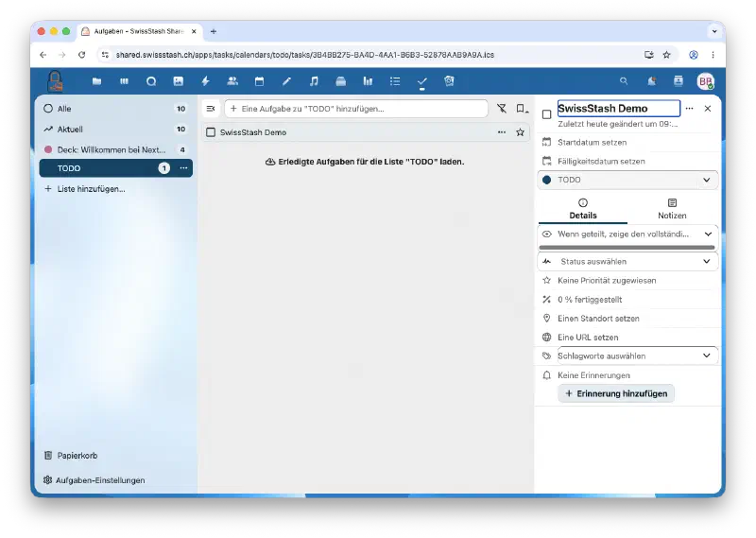The width and height of the screenshot is (756, 538).
Task: Open the Activity lightning bolt icon
Action: point(205,81)
